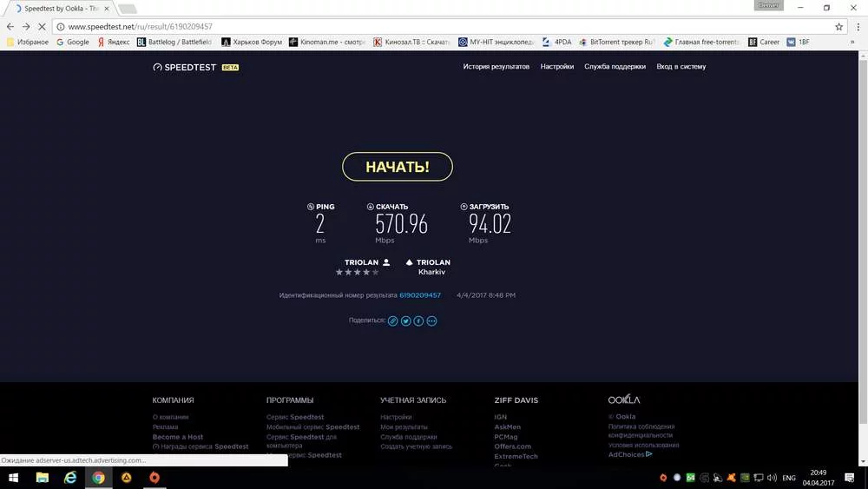
Task: Open Мобильный сервис Speedtest footer link
Action: (312, 427)
